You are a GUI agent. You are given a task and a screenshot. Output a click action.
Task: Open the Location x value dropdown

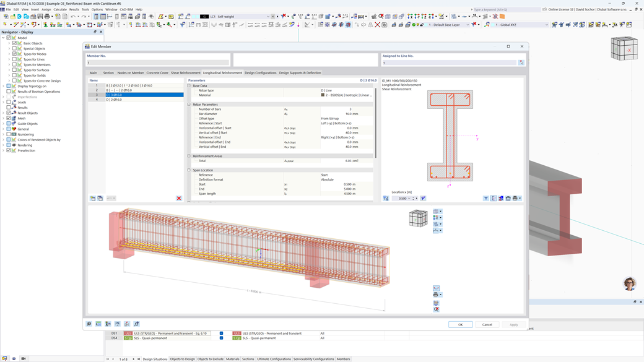(x=409, y=198)
